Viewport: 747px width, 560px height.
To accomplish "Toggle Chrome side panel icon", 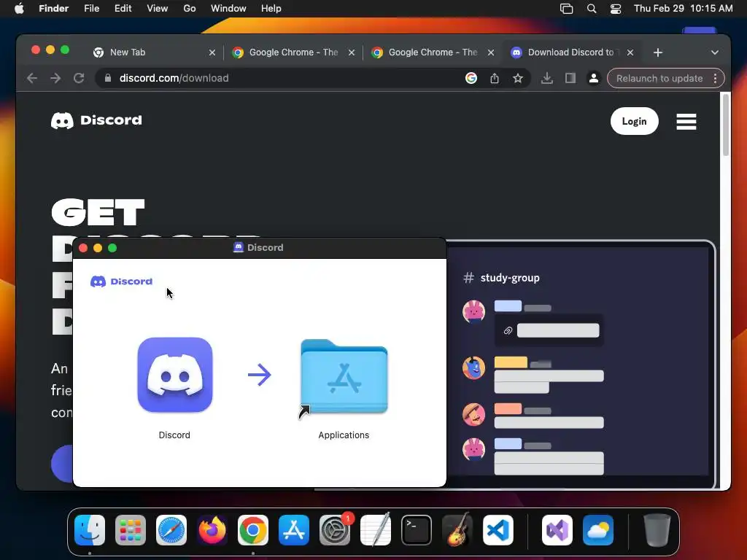I will coord(570,78).
